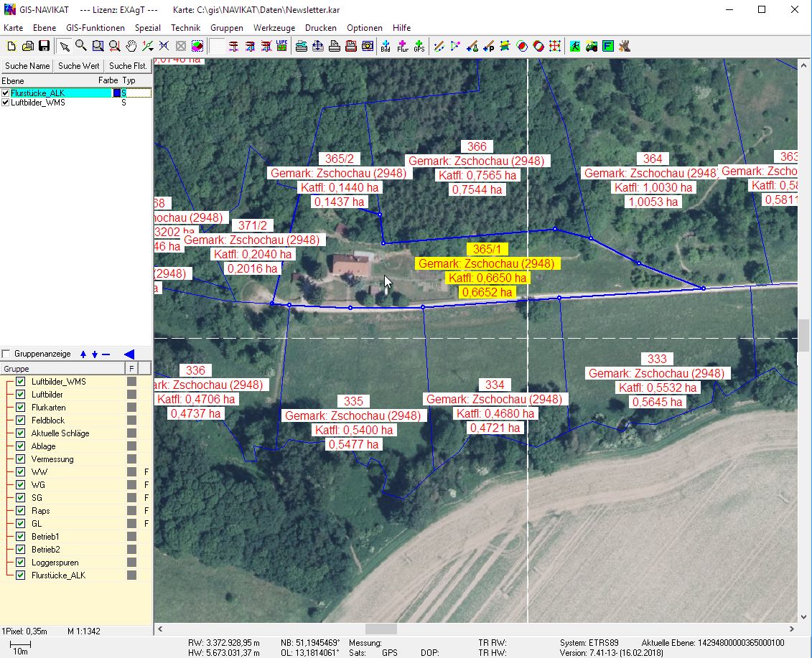
Task: Enable the Gruppenanzeige checkbox
Action: coord(6,354)
